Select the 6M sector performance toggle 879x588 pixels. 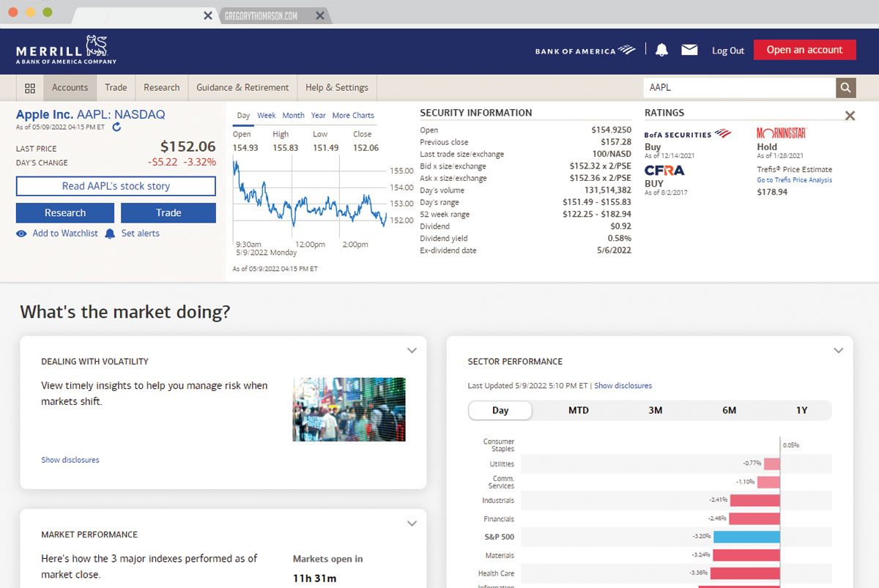click(x=730, y=410)
